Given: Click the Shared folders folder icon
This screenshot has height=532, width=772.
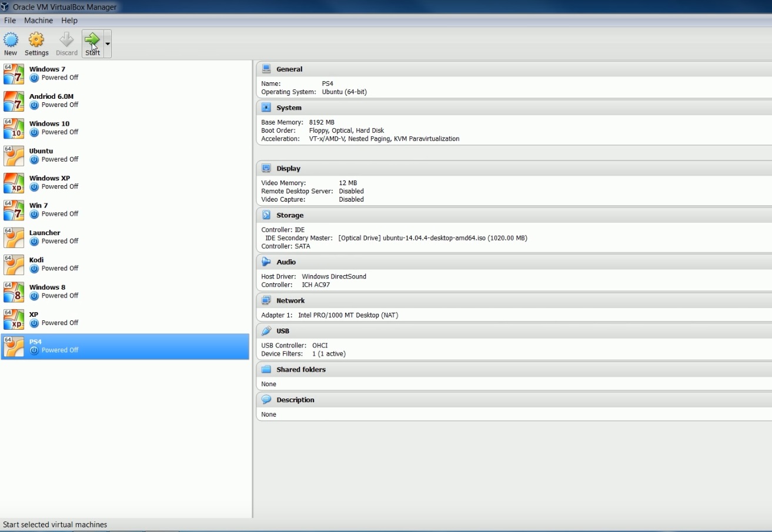Looking at the screenshot, I should pyautogui.click(x=266, y=369).
